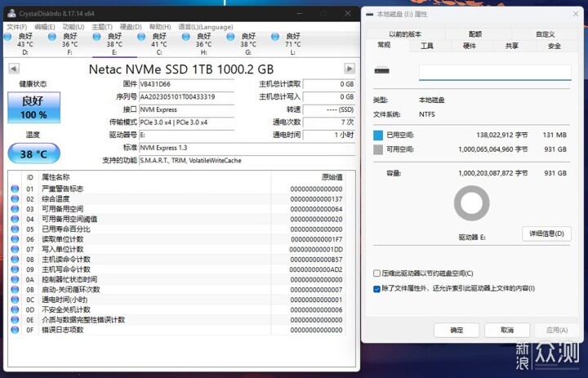Select the F: drive status orb
588x378 pixels.
pos(52,37)
